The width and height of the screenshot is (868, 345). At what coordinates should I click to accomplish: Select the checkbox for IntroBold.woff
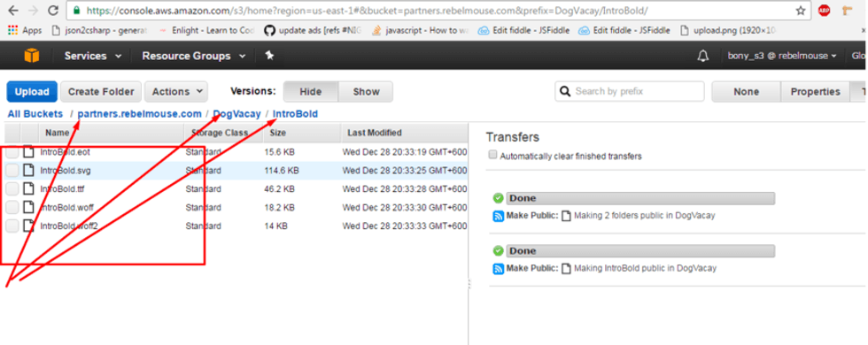pos(12,207)
